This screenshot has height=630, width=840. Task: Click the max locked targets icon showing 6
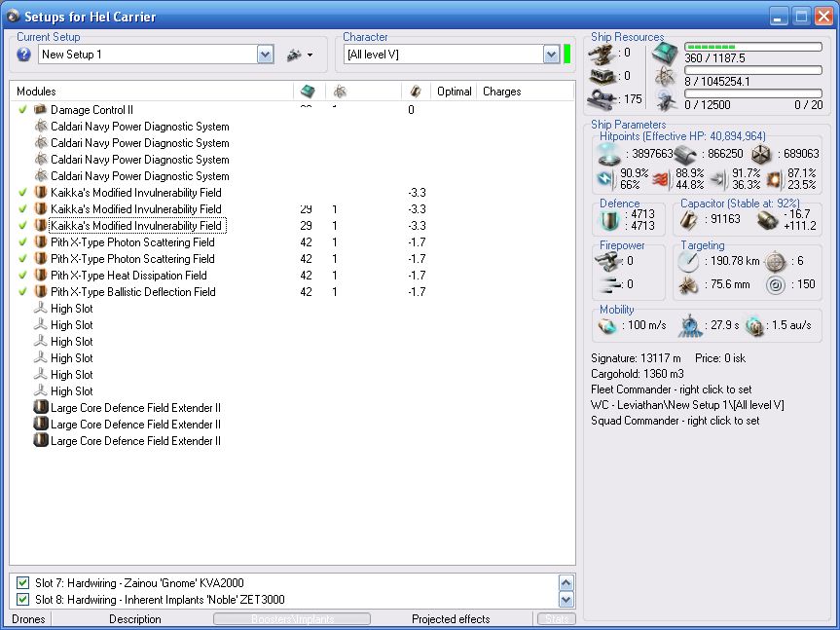click(775, 261)
